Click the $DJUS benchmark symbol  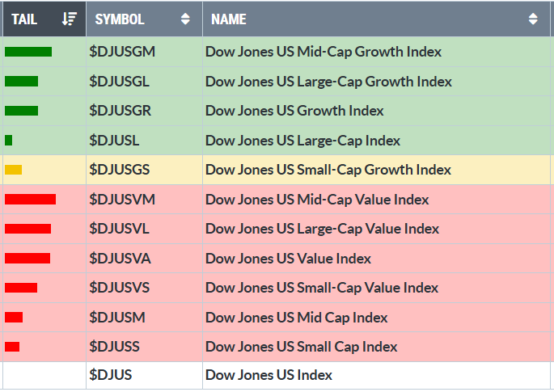[x=110, y=375]
